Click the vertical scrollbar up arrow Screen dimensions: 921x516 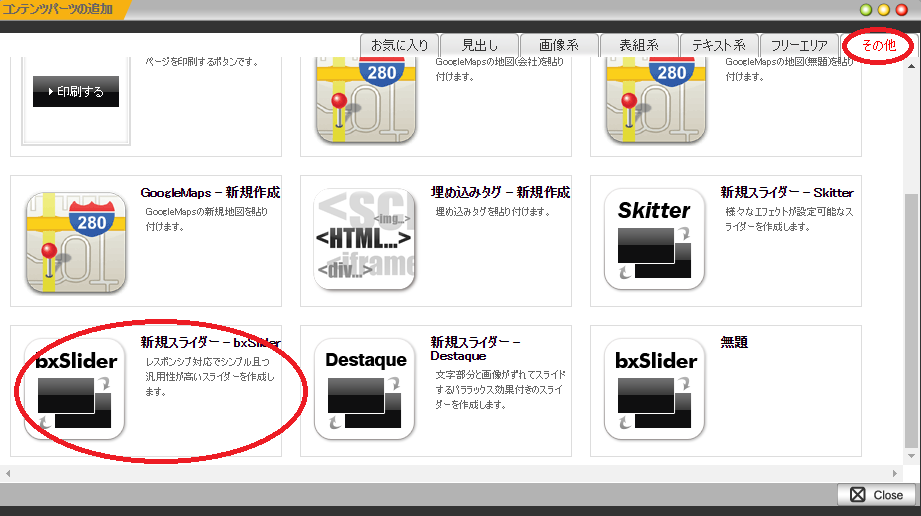click(x=911, y=66)
